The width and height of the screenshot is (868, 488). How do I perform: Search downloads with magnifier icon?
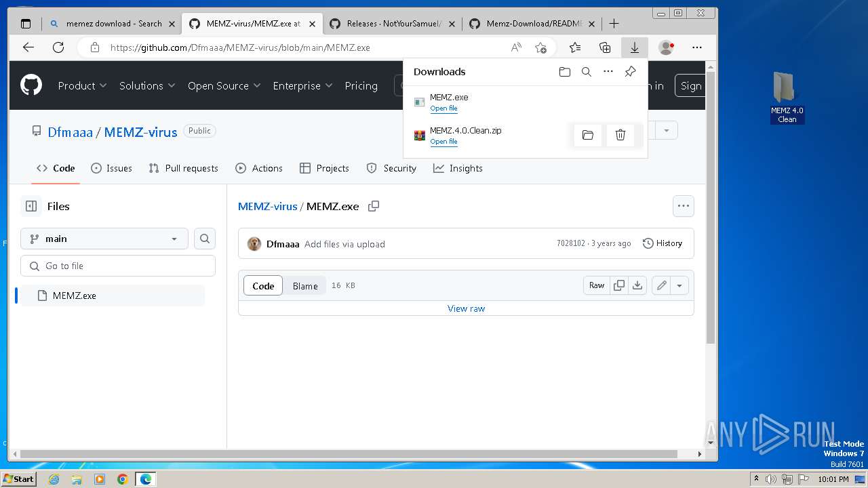[587, 72]
